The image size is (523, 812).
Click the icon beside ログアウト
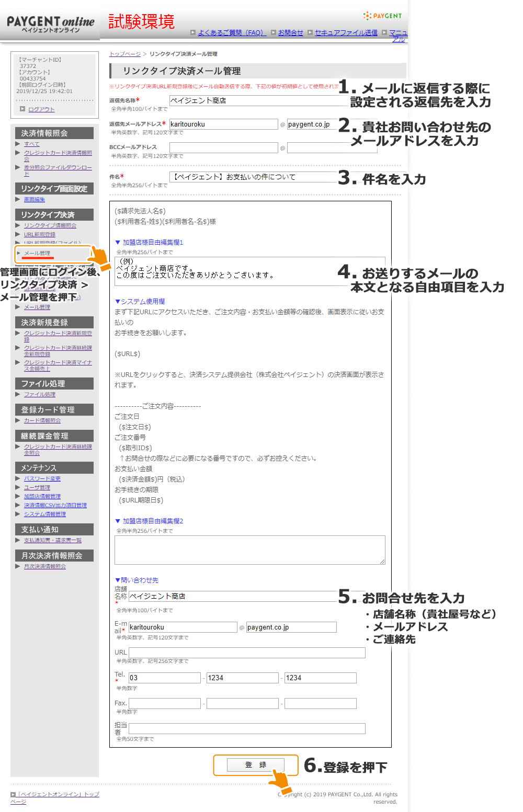[22, 109]
